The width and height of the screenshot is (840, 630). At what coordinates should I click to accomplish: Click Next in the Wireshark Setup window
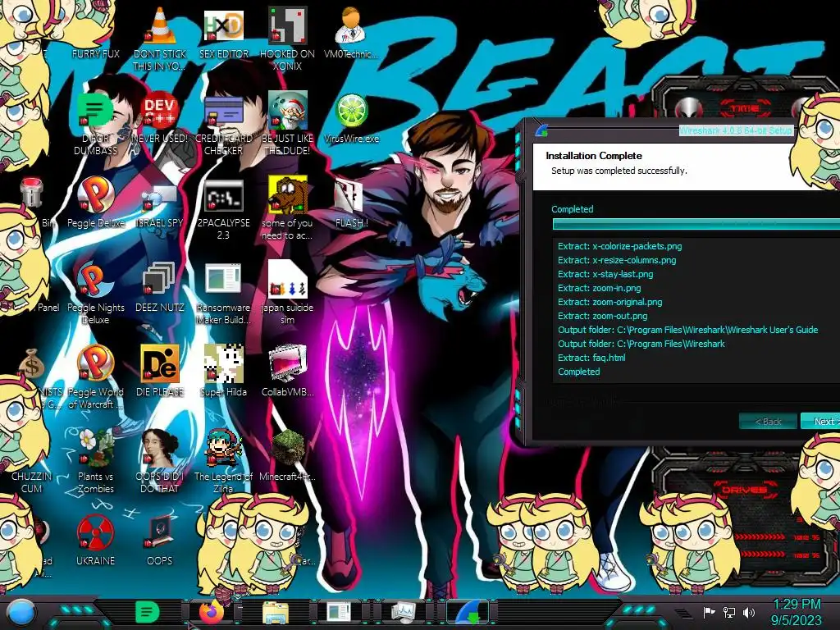820,421
